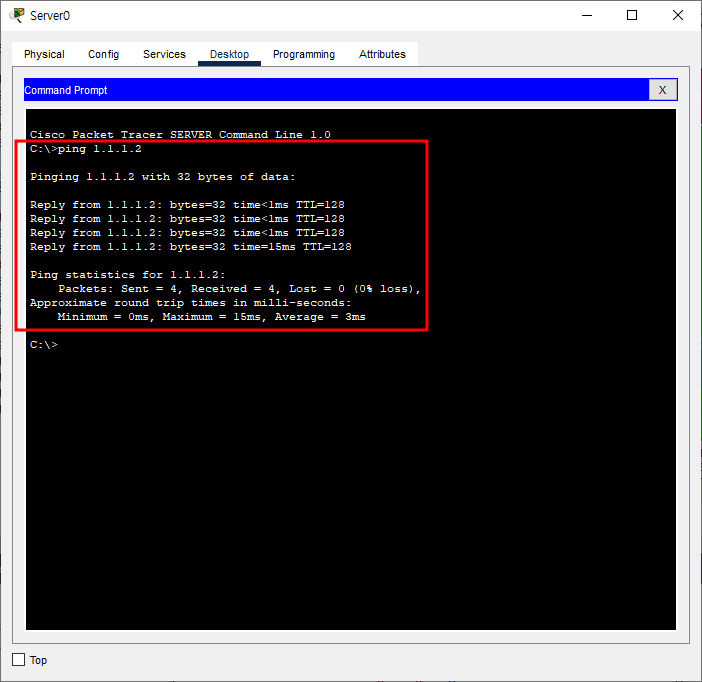
Task: Click 'Cisco Packet Tracer SERVER Command Line 1.0'
Action: 180,135
